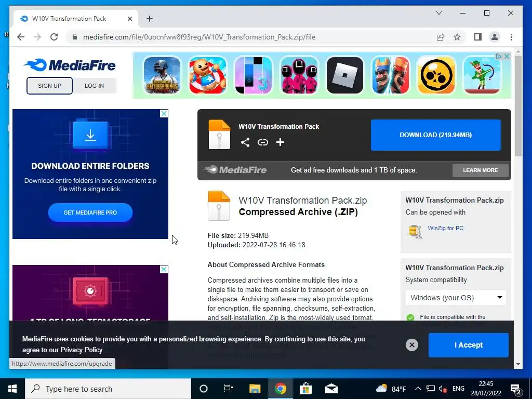The height and width of the screenshot is (399, 532).
Task: Open the Privacy Policy link
Action: click(x=83, y=350)
